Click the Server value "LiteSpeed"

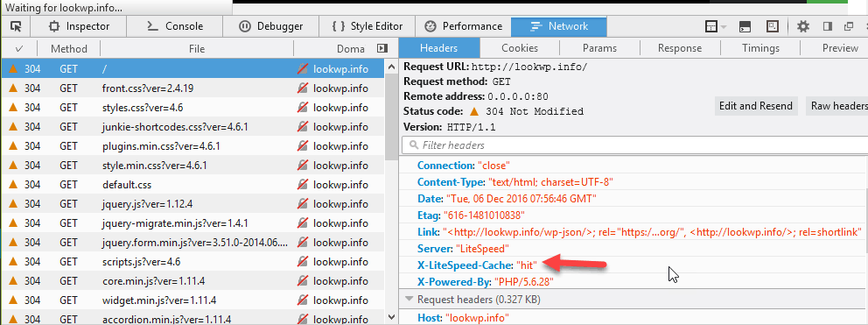tap(481, 249)
